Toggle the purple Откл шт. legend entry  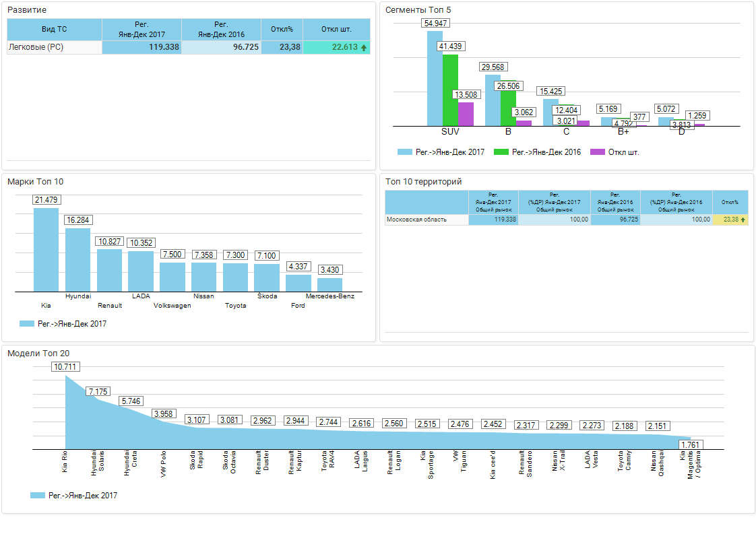click(x=597, y=152)
